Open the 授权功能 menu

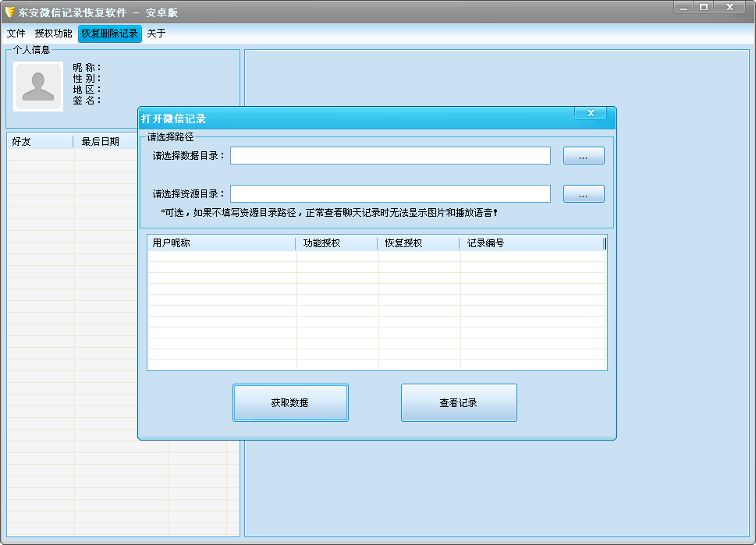53,34
